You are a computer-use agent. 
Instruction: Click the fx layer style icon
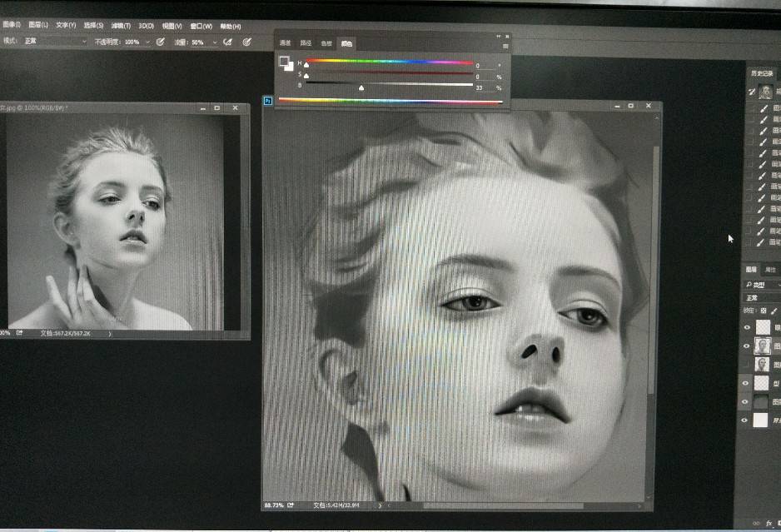tap(769, 523)
